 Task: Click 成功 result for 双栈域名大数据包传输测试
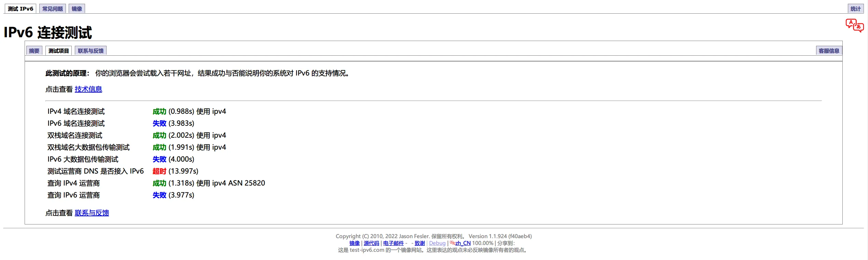[160, 147]
